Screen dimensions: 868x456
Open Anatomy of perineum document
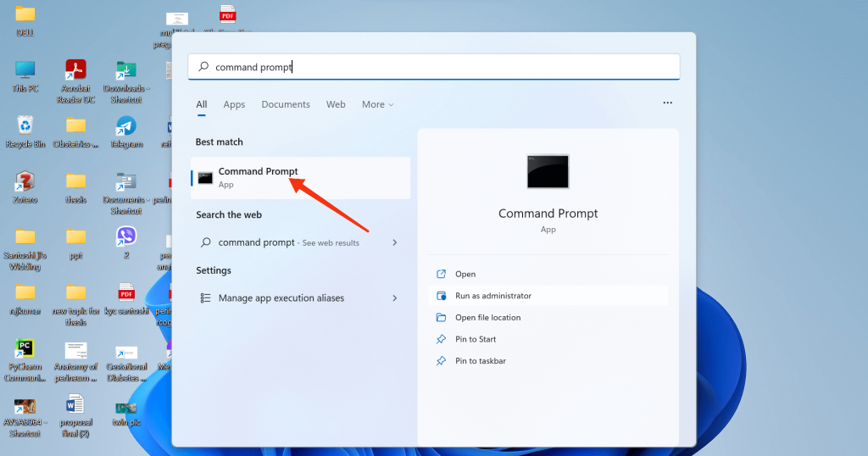pyautogui.click(x=75, y=362)
